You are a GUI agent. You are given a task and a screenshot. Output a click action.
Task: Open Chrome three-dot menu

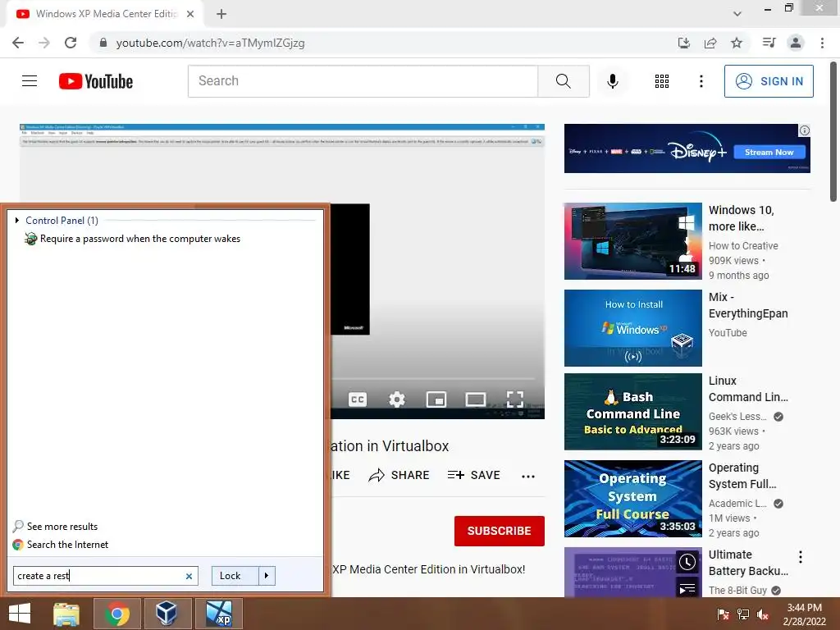[x=822, y=43]
